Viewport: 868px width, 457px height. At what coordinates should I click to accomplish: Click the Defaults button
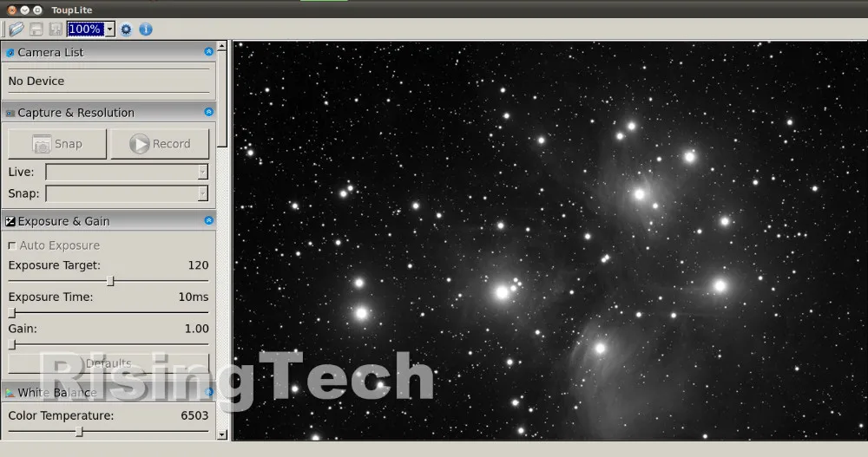tap(108, 363)
